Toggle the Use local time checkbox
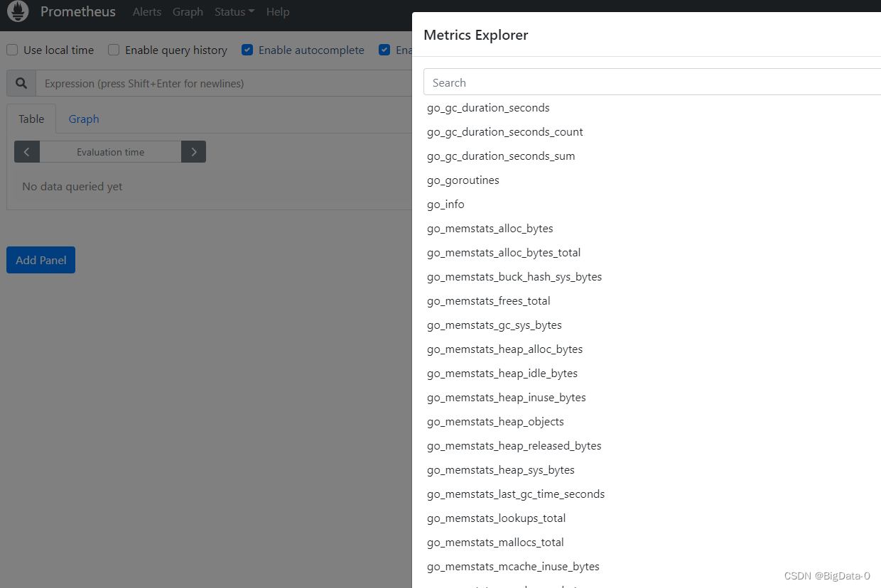 (12, 50)
